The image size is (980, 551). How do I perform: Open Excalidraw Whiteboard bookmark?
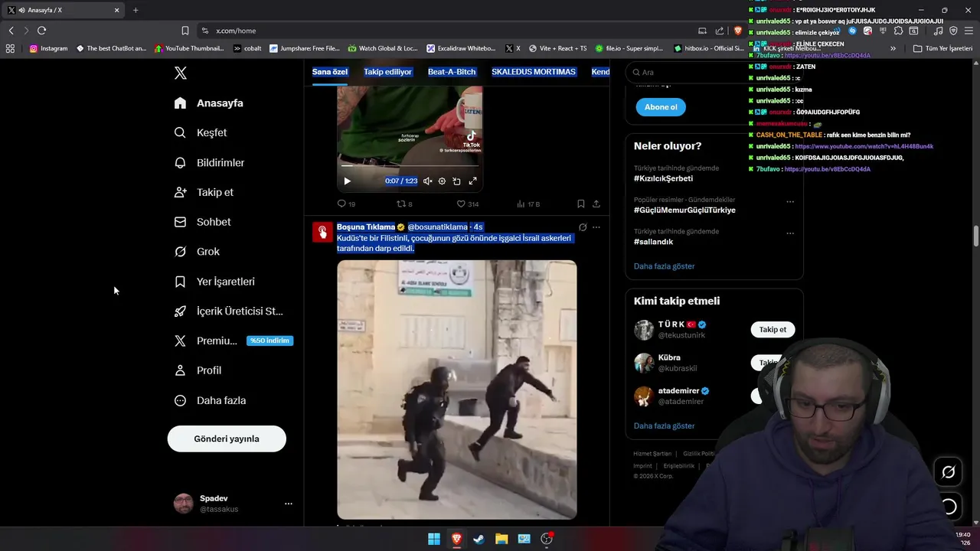point(461,48)
